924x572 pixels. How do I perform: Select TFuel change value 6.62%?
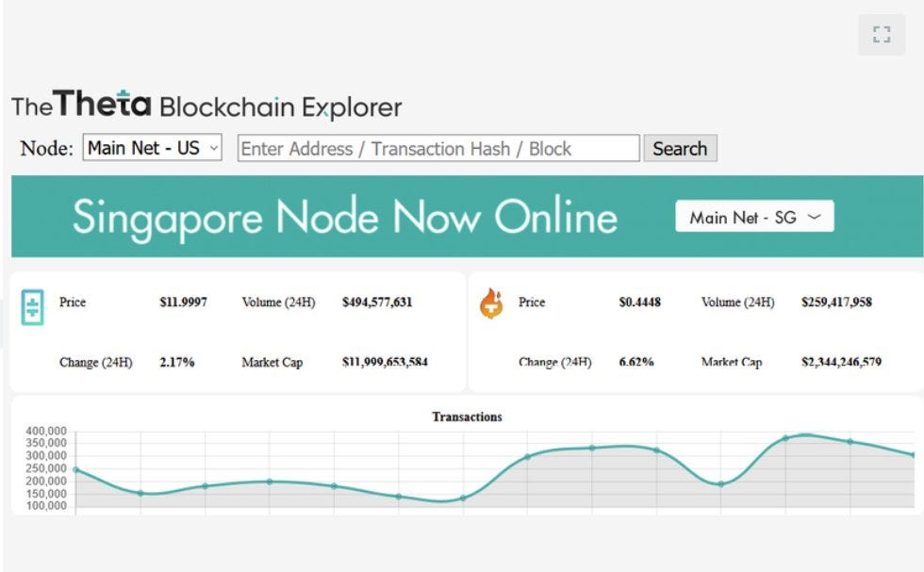pyautogui.click(x=636, y=362)
